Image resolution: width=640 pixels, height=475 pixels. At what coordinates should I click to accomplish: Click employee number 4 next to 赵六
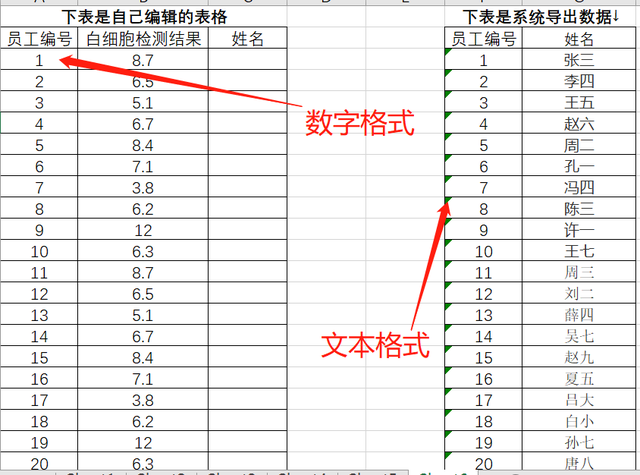pyautogui.click(x=484, y=124)
